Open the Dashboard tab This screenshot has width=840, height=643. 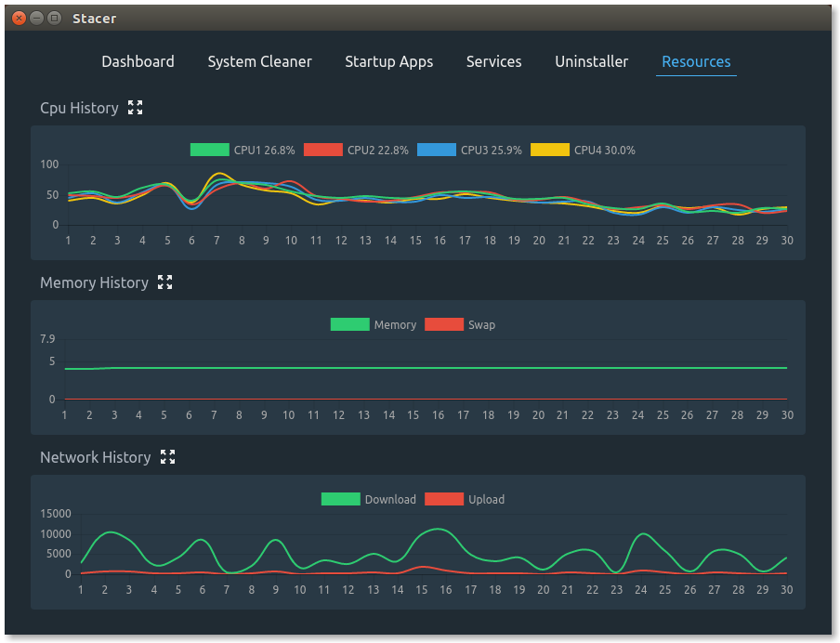tap(138, 61)
